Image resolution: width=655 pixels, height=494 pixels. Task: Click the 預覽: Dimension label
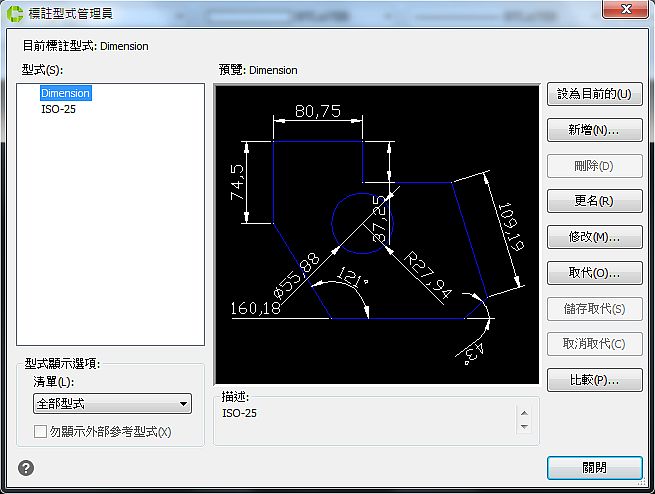click(x=258, y=70)
